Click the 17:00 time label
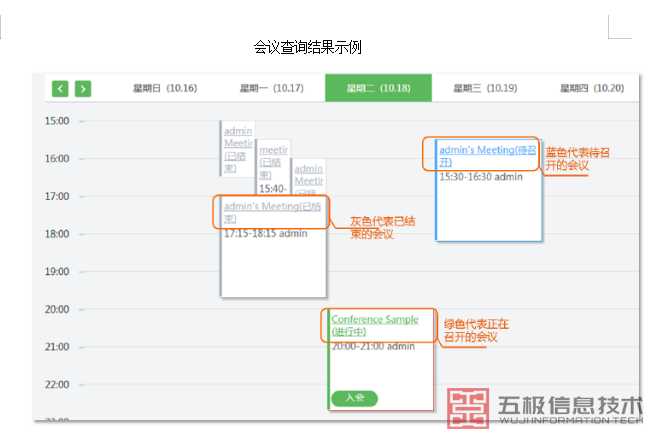 coord(57,196)
